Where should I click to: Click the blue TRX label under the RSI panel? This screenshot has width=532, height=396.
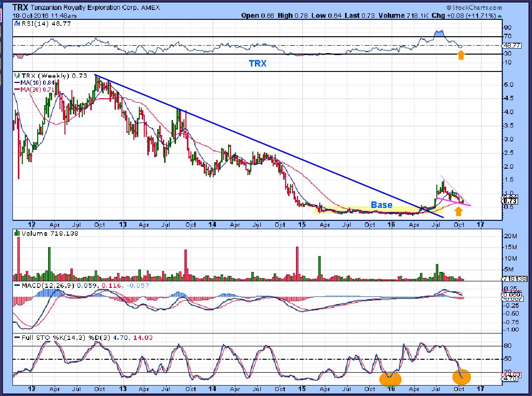tap(257, 63)
